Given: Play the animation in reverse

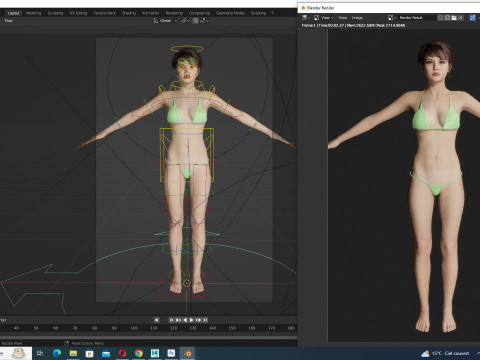Looking at the screenshot, I should 185,320.
